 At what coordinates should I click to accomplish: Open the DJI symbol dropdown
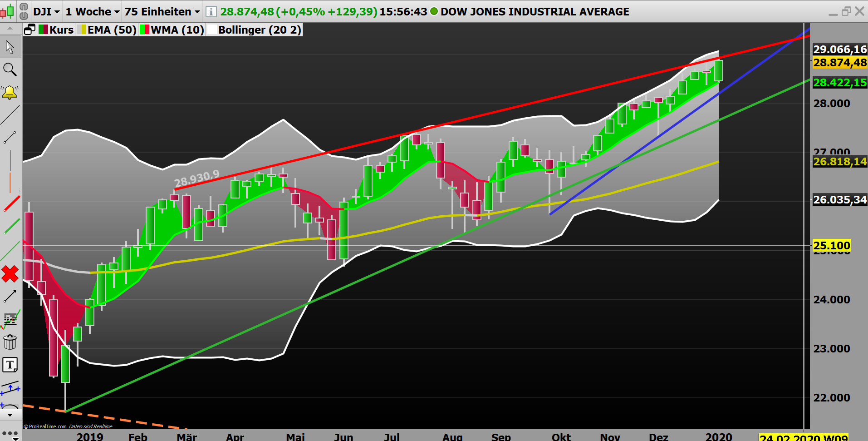tap(47, 11)
